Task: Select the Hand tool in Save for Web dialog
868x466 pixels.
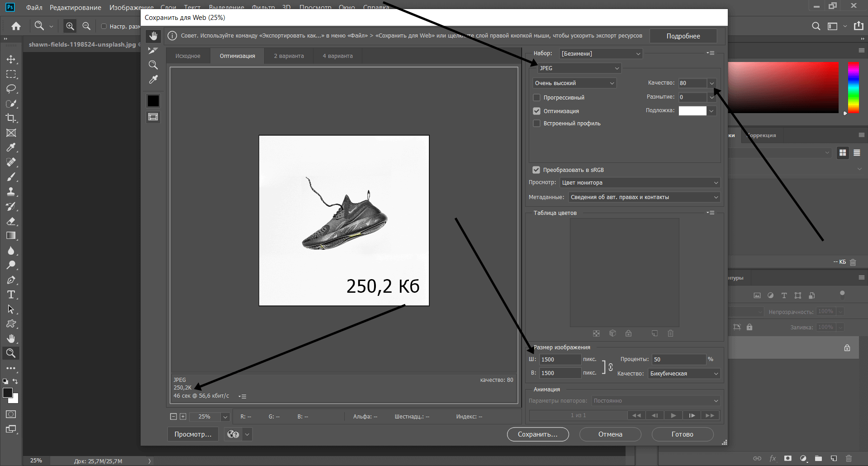Action: coord(153,36)
